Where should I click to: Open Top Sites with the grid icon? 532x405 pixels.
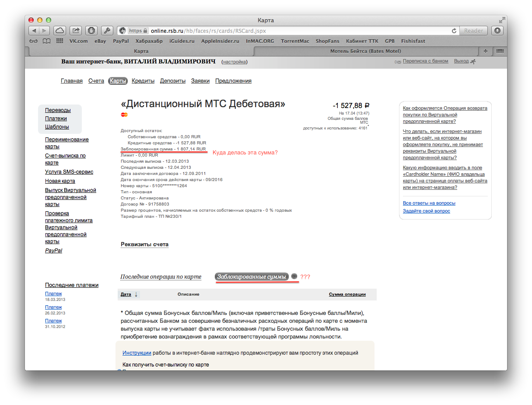[x=60, y=41]
